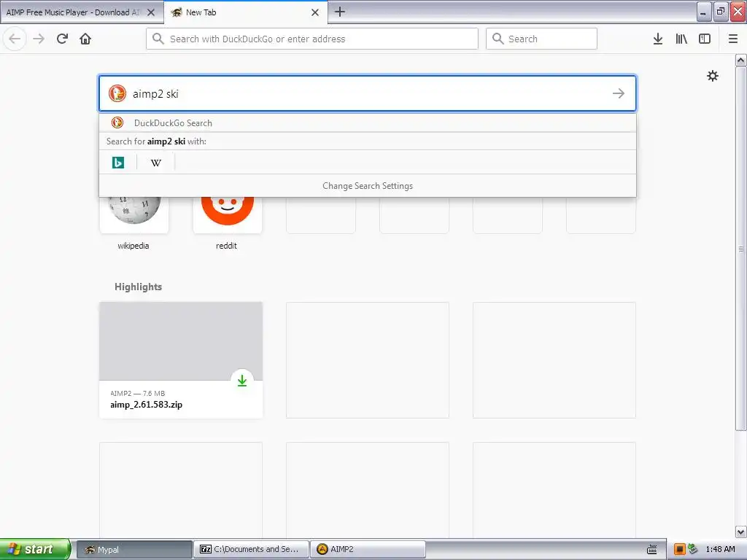Focus the toolbar Search field
Screen dimensions: 747x560
tap(541, 39)
